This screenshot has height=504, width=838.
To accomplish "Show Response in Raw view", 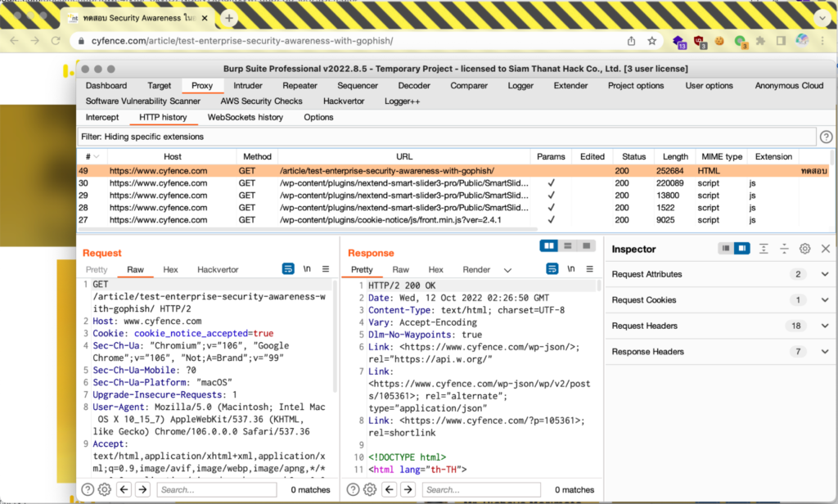I will (400, 269).
